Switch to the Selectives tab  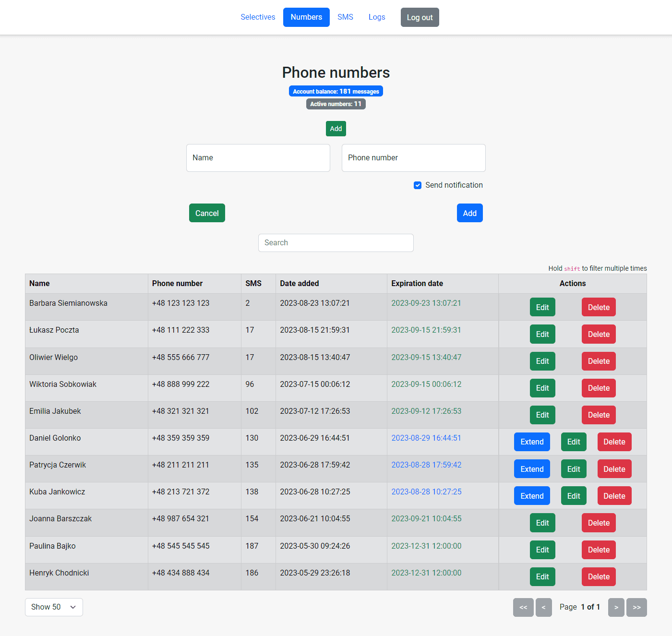pos(258,17)
